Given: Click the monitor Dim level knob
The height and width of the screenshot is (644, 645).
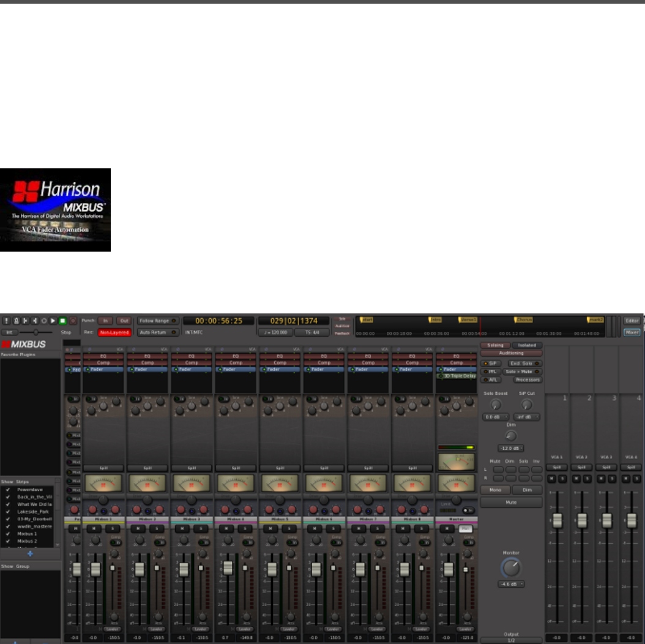Looking at the screenshot, I should (x=511, y=436).
